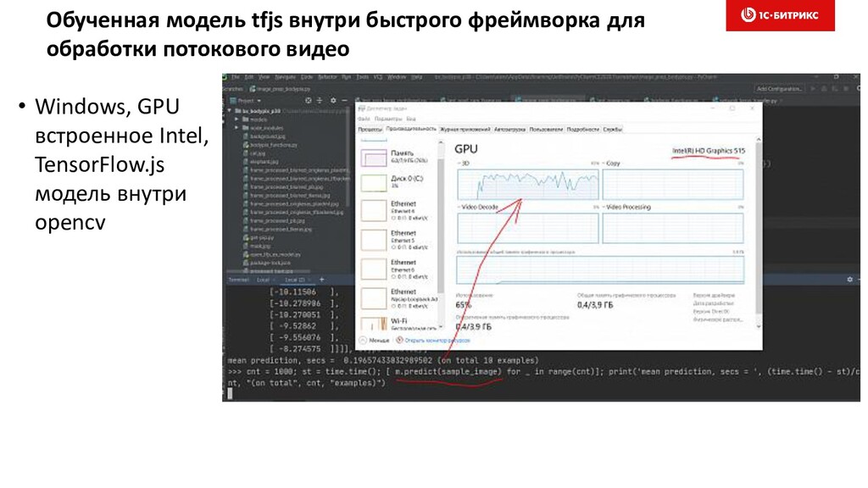Open the File menu in PyCharm
The width and height of the screenshot is (868, 488).
click(x=236, y=77)
